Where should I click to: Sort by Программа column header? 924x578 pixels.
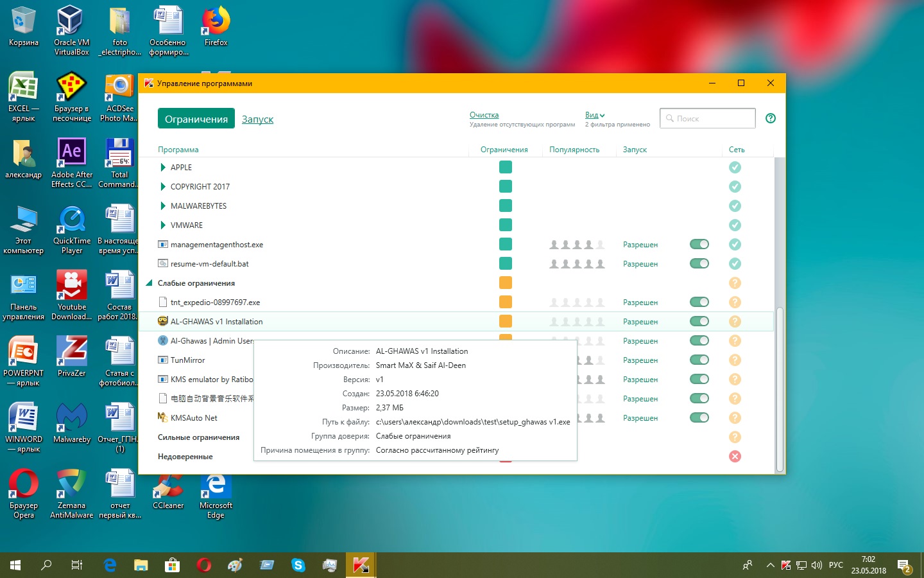pyautogui.click(x=178, y=150)
